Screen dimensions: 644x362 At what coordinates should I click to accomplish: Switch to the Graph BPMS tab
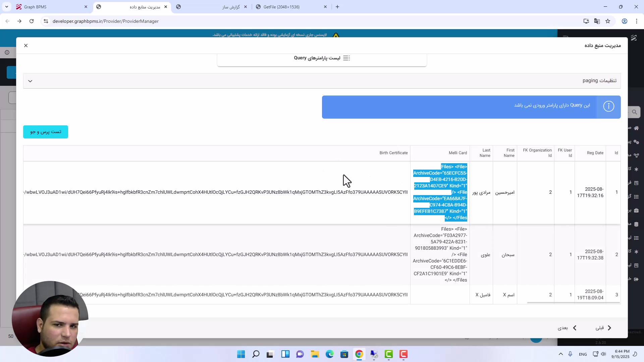35,7
